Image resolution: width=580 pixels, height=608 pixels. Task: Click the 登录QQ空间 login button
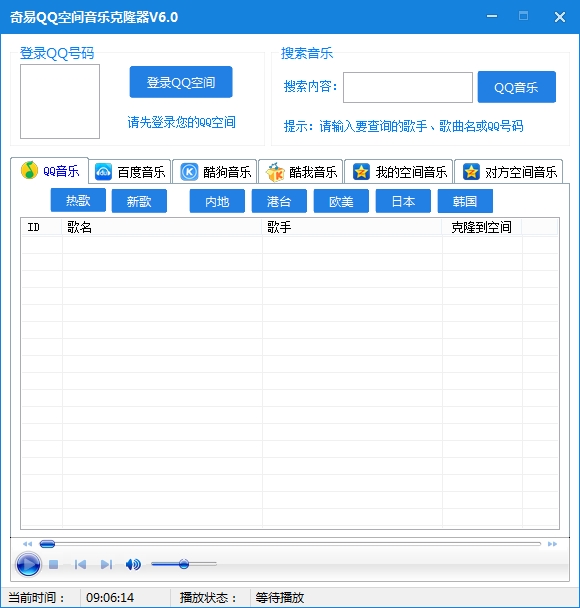tap(181, 82)
